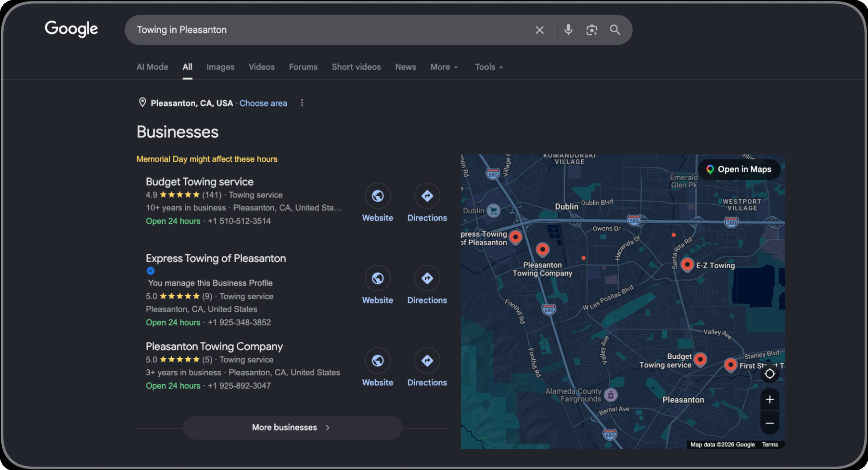
Task: Go to Google home via the logo
Action: pyautogui.click(x=71, y=29)
